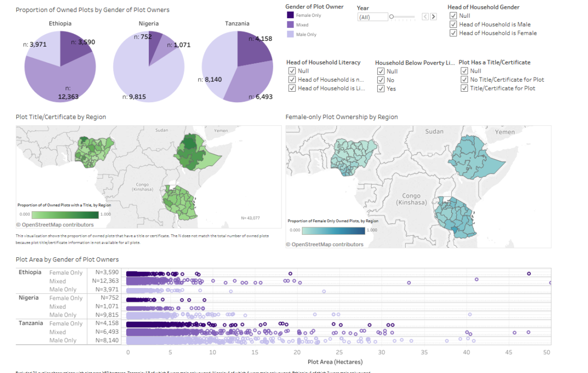Uncheck No Title/Certificate for Plot filter
The image size is (588, 373).
click(464, 80)
